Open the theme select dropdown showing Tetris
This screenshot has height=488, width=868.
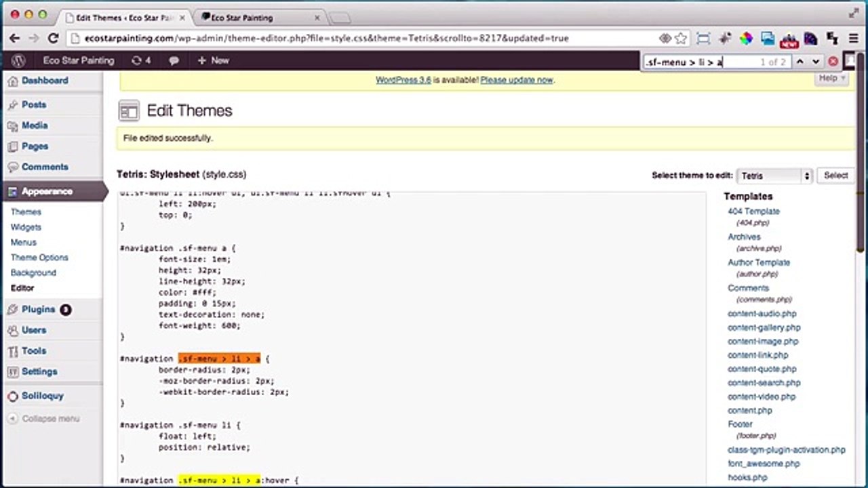click(x=774, y=176)
